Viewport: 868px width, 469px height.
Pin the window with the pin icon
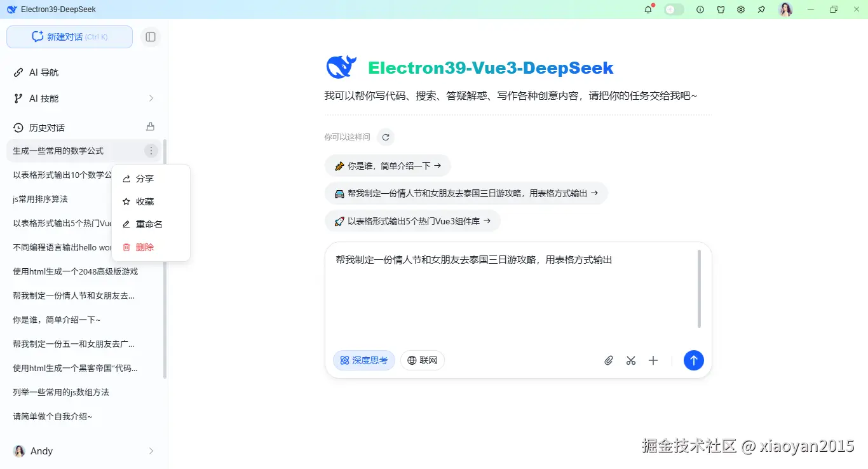pyautogui.click(x=761, y=9)
